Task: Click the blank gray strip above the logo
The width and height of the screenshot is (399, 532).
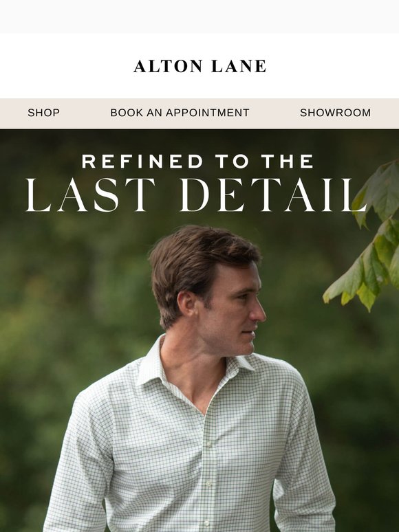Action: pos(199,16)
